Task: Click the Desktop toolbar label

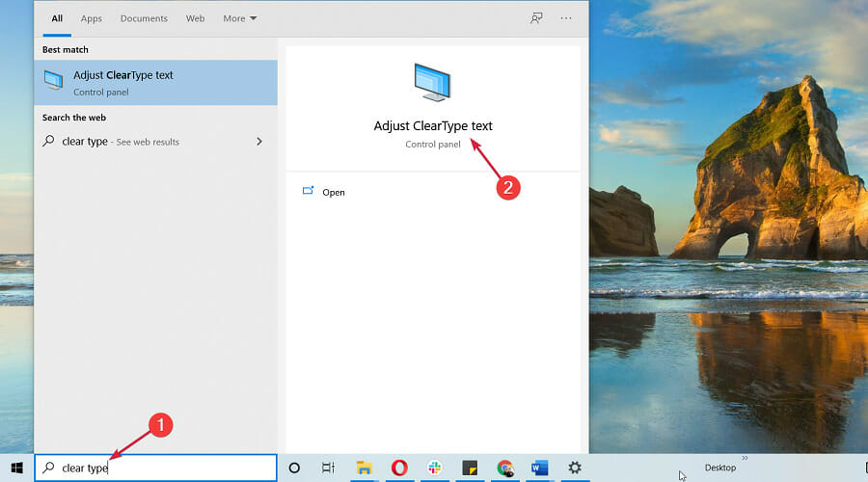Action: (720, 468)
